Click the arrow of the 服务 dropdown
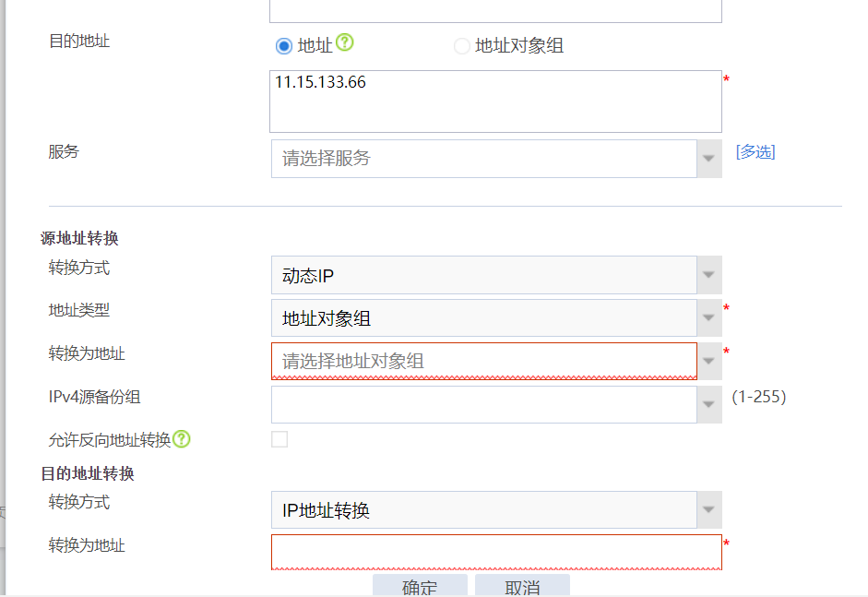 click(708, 159)
